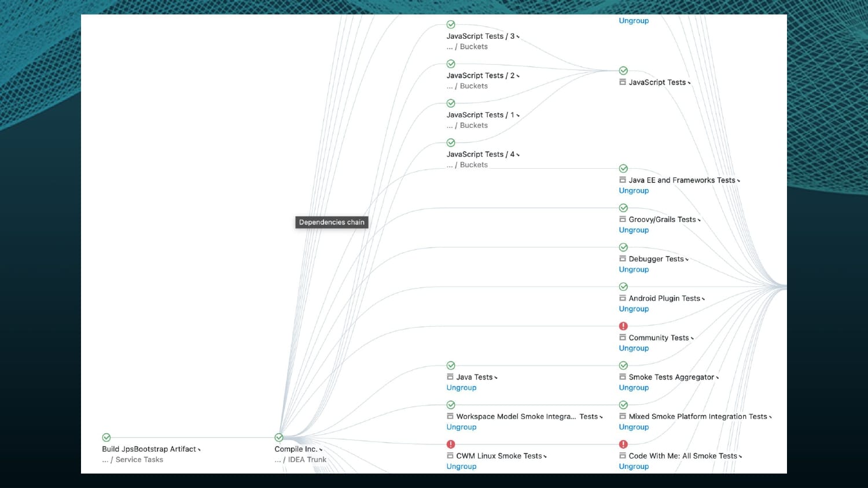Viewport: 868px width, 488px height.
Task: Click success status icon above JavaScript Tests / 4
Action: pos(451,143)
